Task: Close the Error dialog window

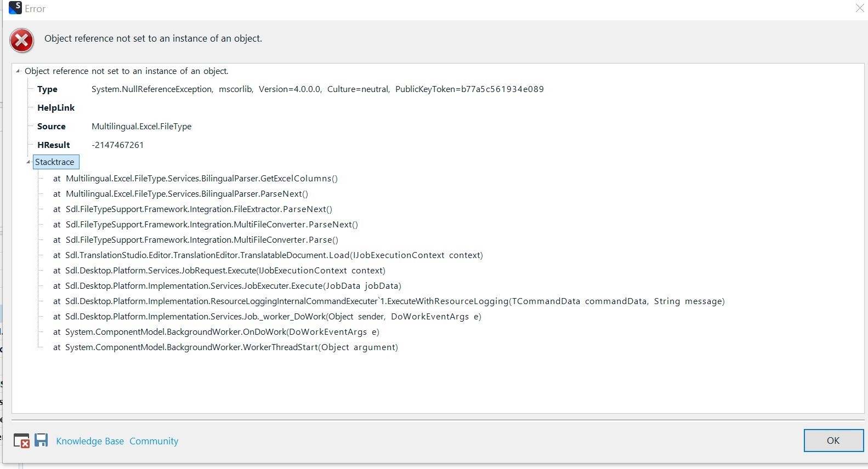Action: [860, 8]
